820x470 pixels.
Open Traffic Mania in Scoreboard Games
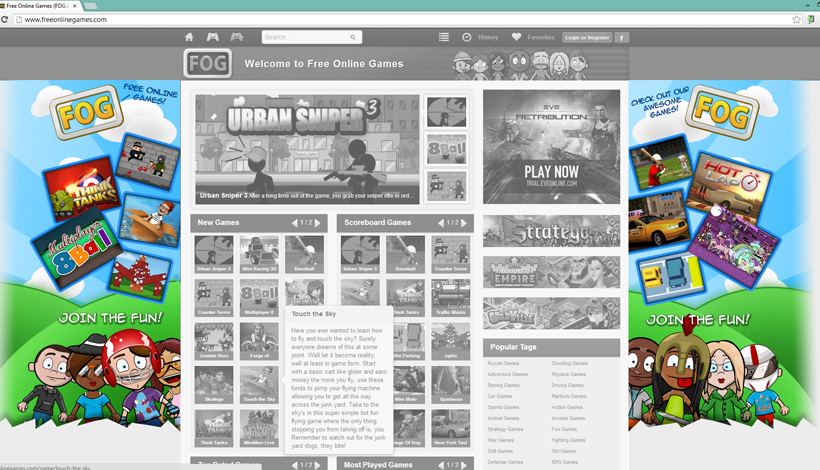click(450, 297)
